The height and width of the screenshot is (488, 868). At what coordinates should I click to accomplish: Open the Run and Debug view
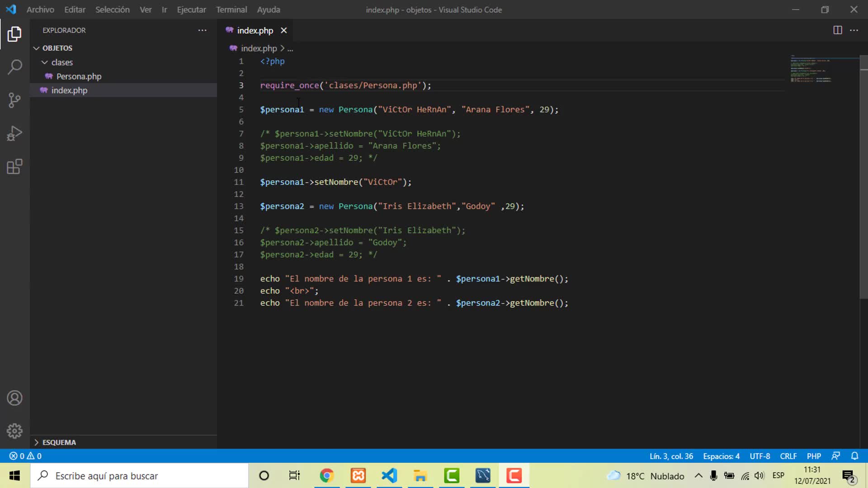pyautogui.click(x=14, y=133)
